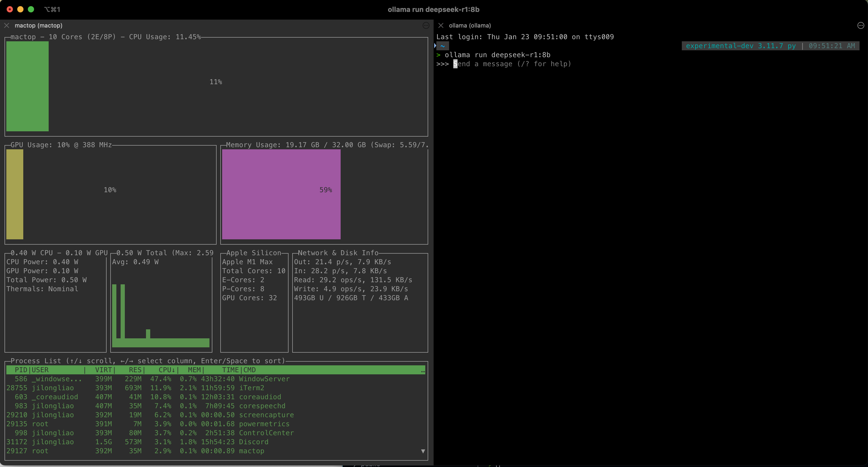
Task: Close the mactop pane with its X icon
Action: coord(7,25)
